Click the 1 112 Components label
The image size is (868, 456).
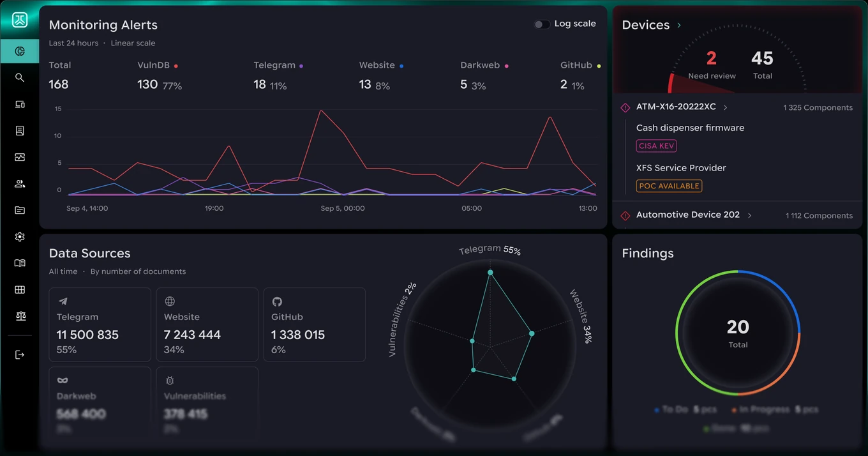(819, 216)
